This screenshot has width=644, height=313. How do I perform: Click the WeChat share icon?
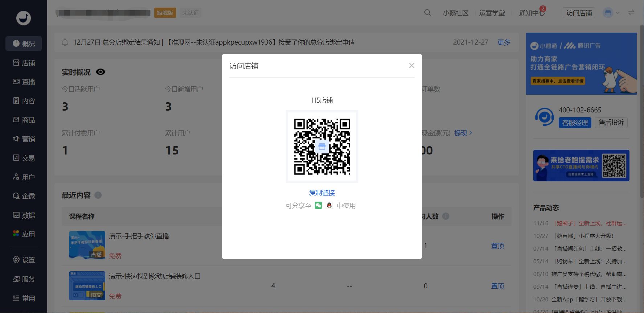click(x=318, y=205)
